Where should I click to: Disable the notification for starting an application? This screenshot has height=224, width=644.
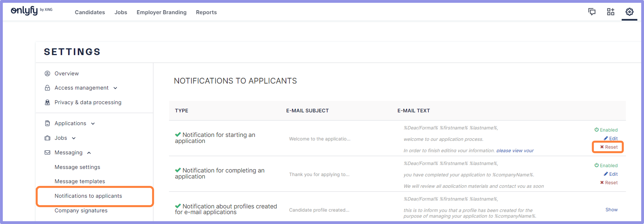coord(606,130)
